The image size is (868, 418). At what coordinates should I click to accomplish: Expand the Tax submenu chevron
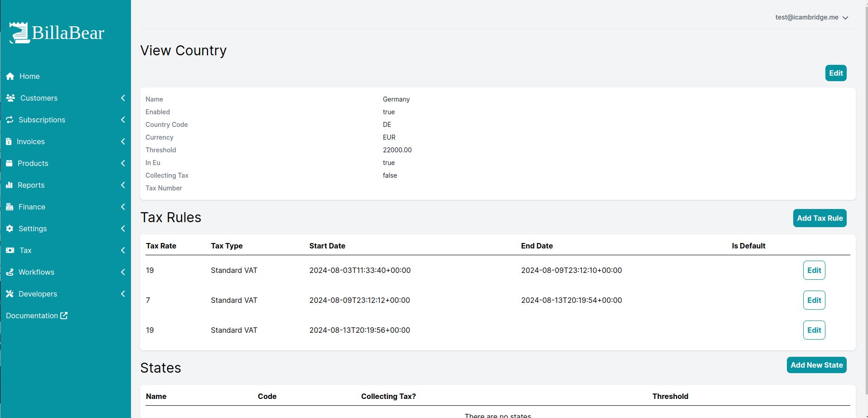(123, 250)
